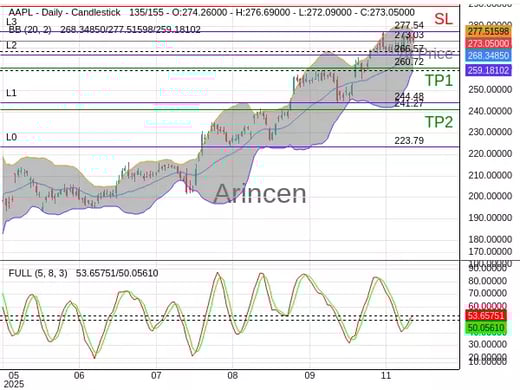The image size is (520, 390).
Task: Click the red '53.65751' stochastic axis tag
Action: pos(486,315)
